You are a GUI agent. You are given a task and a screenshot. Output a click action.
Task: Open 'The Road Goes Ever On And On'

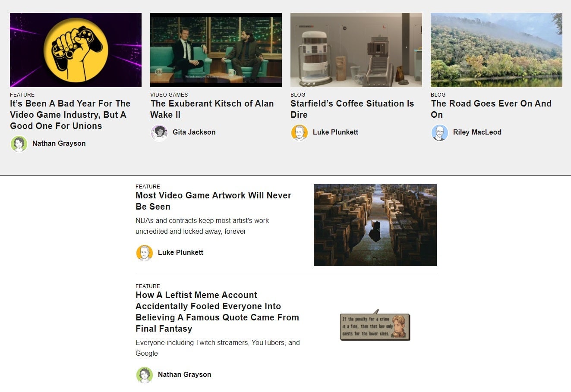tap(491, 109)
